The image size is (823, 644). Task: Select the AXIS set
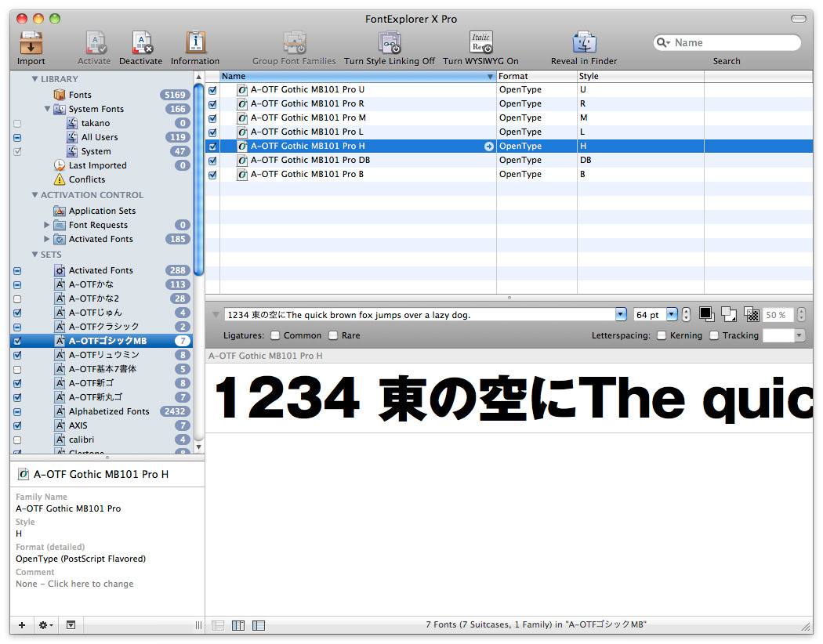[102, 426]
